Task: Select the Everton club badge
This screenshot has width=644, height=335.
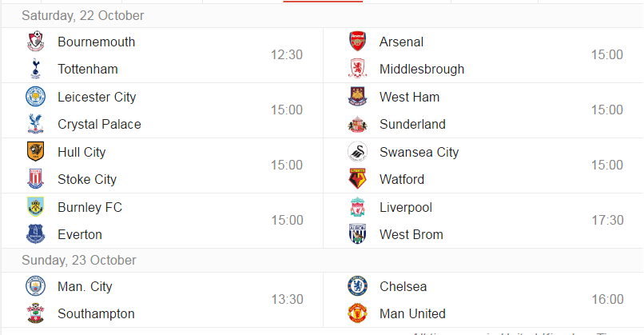Action: 36,234
